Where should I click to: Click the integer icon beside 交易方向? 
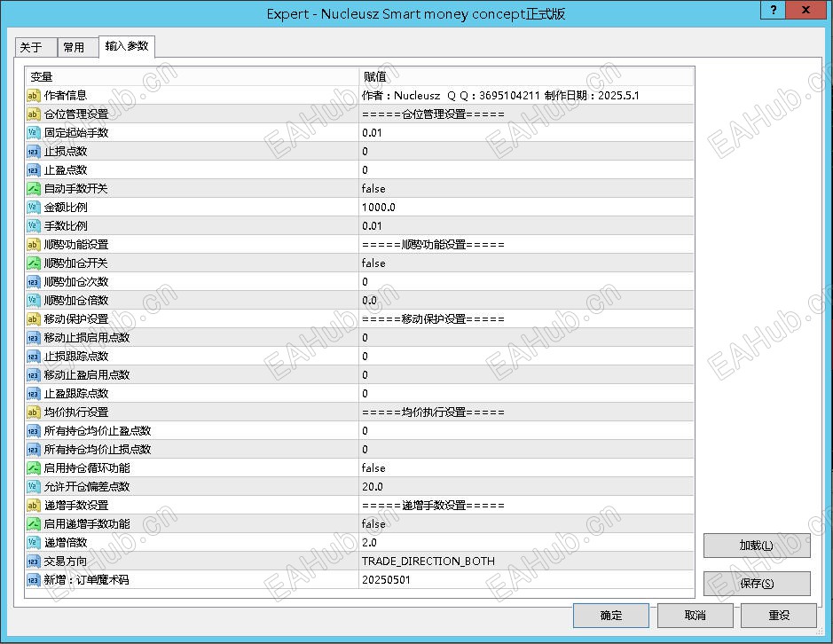click(x=33, y=562)
